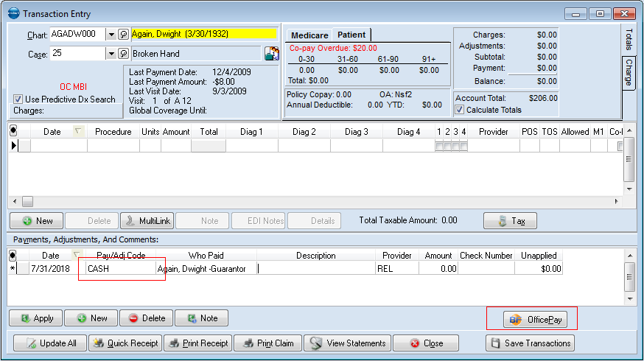Expand the Case dropdown arrow
Viewport: 644px width, 361px height.
(x=111, y=54)
